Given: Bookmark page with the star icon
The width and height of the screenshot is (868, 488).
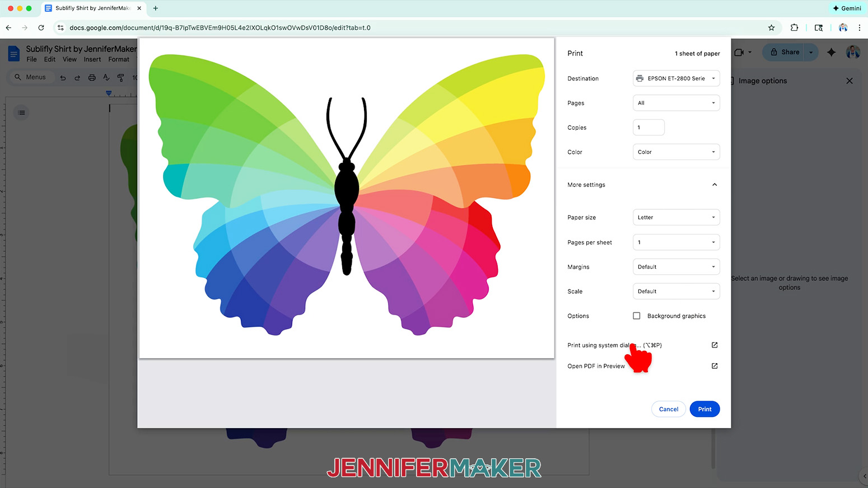Looking at the screenshot, I should click(x=771, y=27).
